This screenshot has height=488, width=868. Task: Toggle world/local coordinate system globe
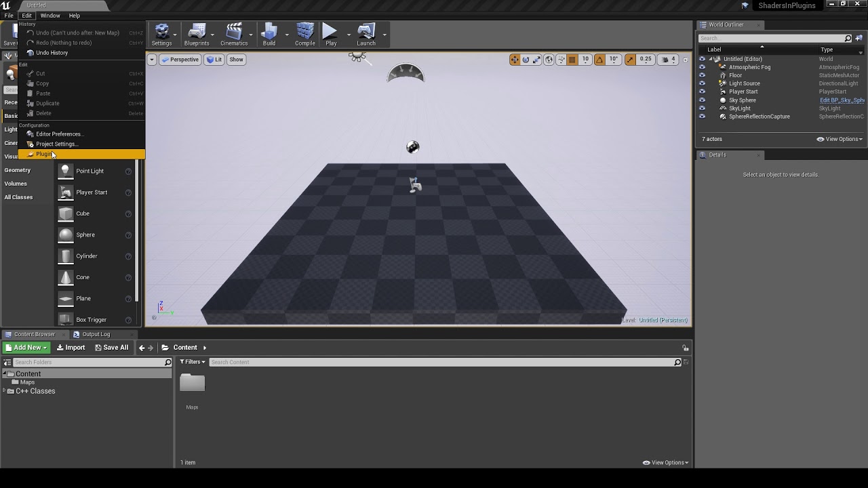coord(549,60)
